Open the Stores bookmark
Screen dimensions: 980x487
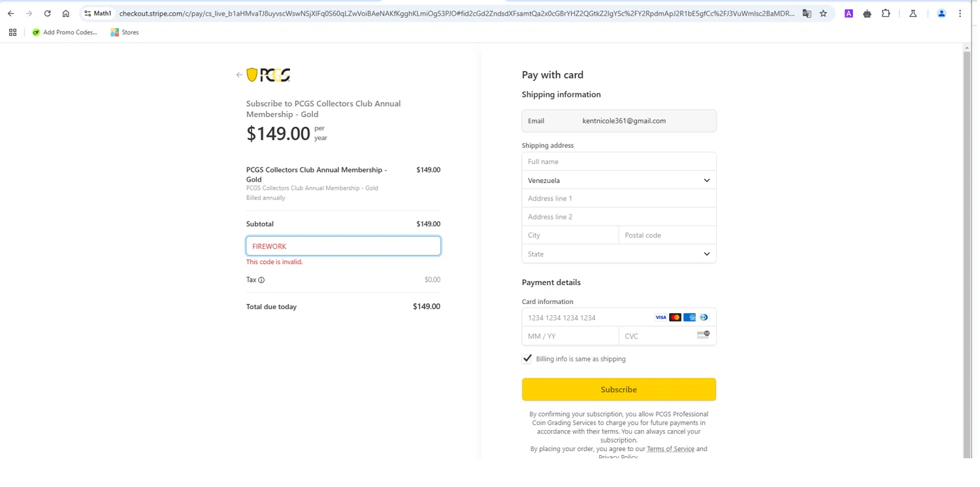[x=125, y=32]
